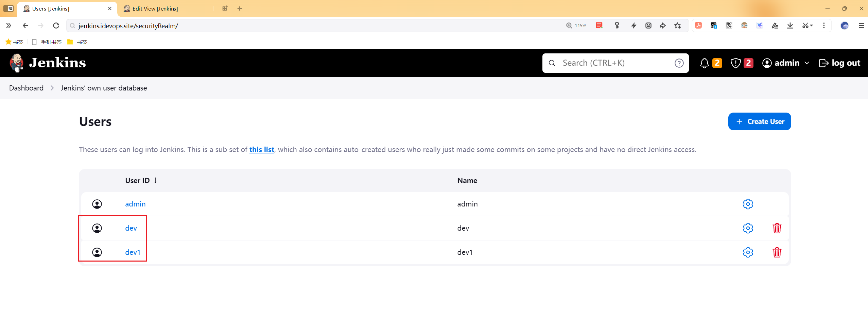The width and height of the screenshot is (868, 333).
Task: Click the Search (CTRL+K) field
Action: [615, 63]
